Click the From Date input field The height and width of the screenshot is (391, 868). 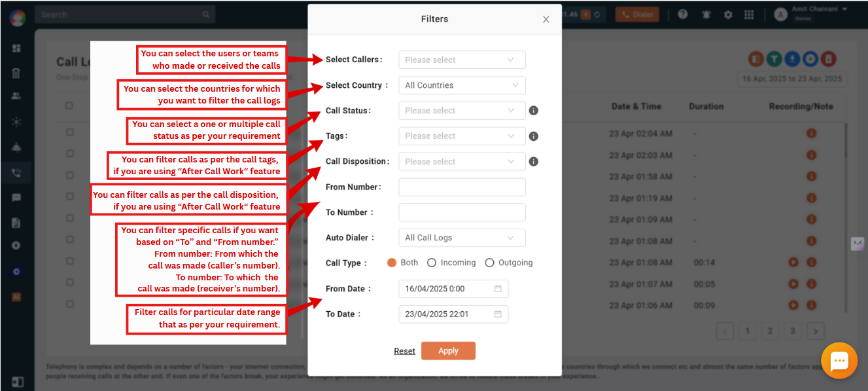[x=453, y=289]
